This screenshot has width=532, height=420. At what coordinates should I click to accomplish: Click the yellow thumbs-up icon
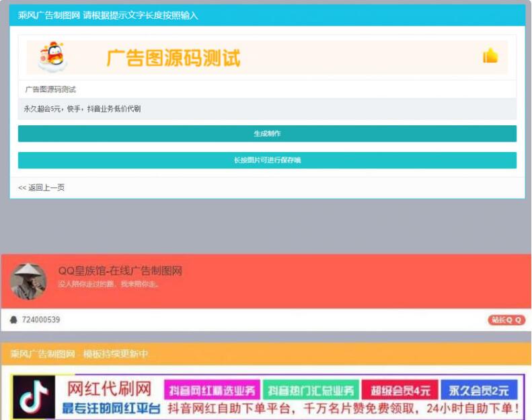490,56
